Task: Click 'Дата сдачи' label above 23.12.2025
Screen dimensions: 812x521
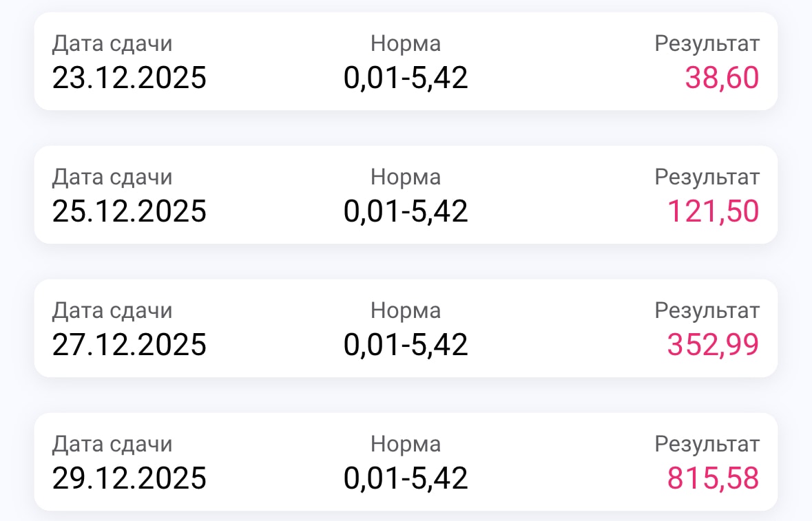Action: tap(112, 45)
